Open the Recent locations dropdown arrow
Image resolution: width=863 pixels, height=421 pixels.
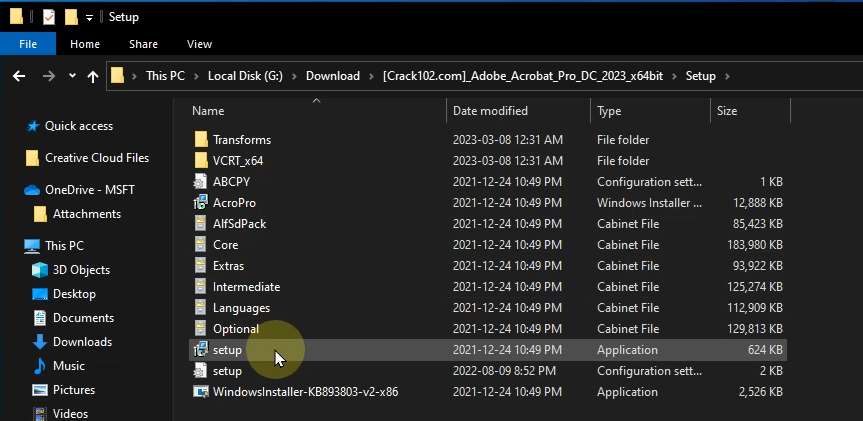tap(72, 76)
